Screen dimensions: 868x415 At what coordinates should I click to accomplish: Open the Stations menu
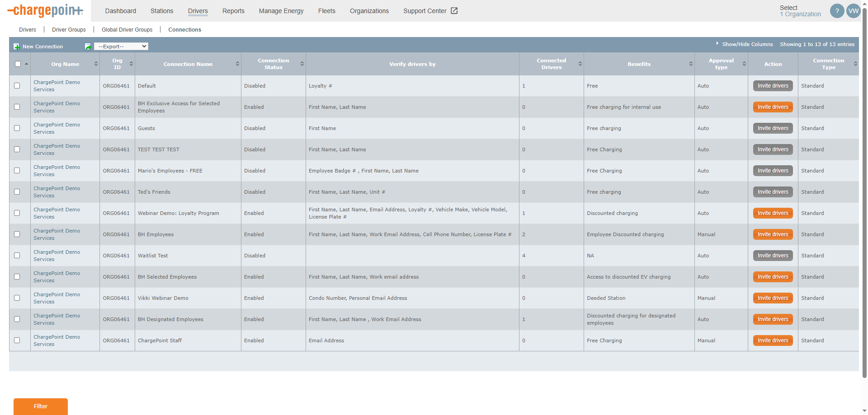point(162,11)
